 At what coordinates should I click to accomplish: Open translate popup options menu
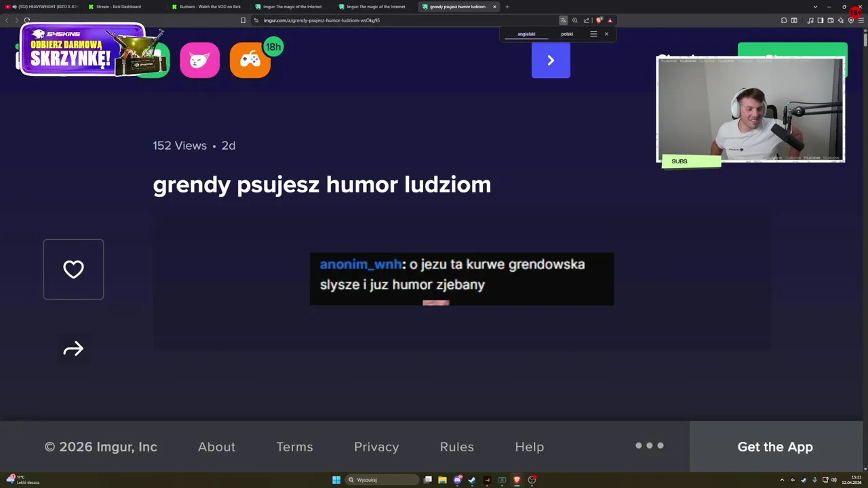coord(593,34)
